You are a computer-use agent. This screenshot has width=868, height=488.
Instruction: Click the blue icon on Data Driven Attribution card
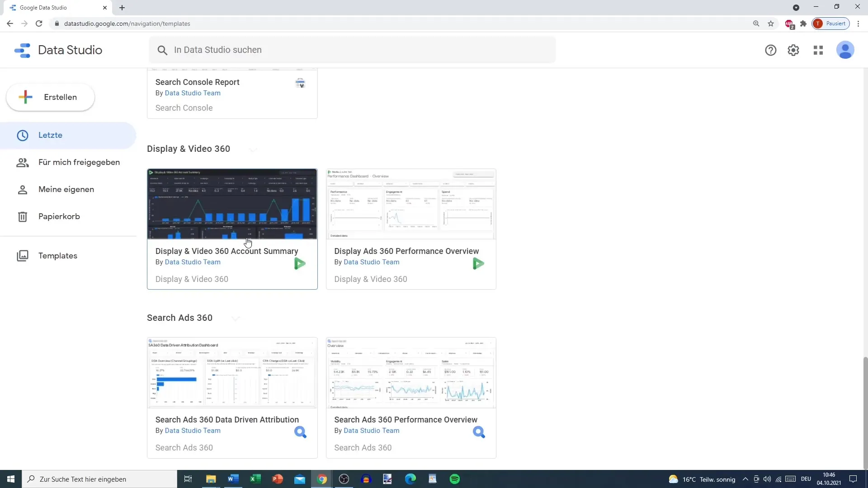300,432
